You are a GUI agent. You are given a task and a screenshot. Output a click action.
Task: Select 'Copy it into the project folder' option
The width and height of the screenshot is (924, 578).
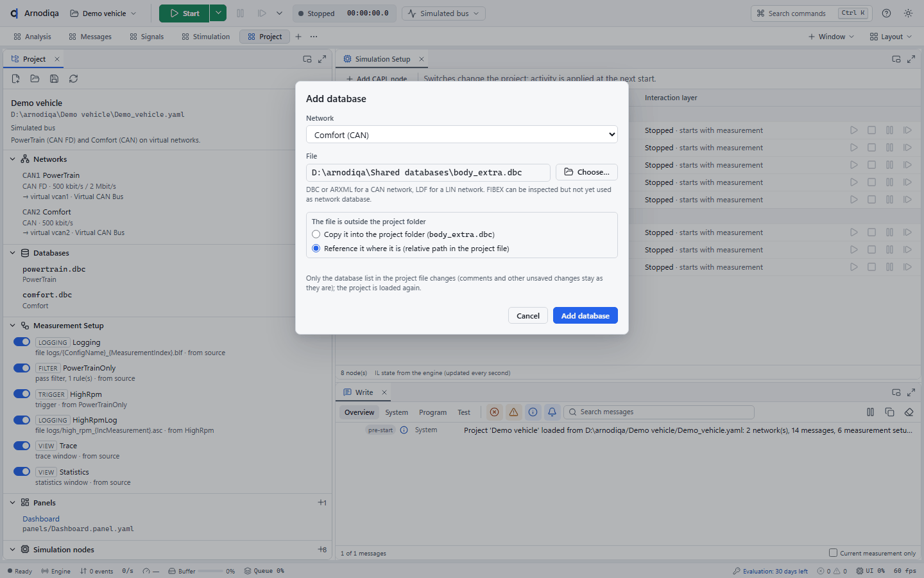[x=316, y=234]
